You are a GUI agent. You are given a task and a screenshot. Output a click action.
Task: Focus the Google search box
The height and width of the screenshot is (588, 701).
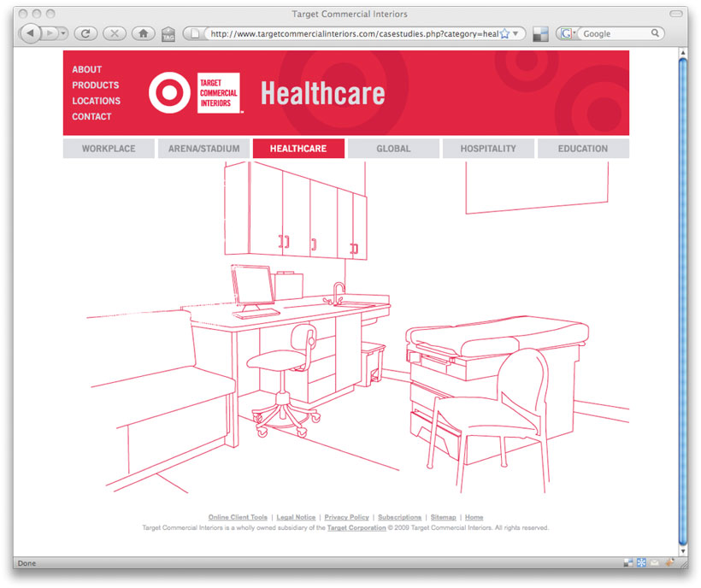(616, 33)
